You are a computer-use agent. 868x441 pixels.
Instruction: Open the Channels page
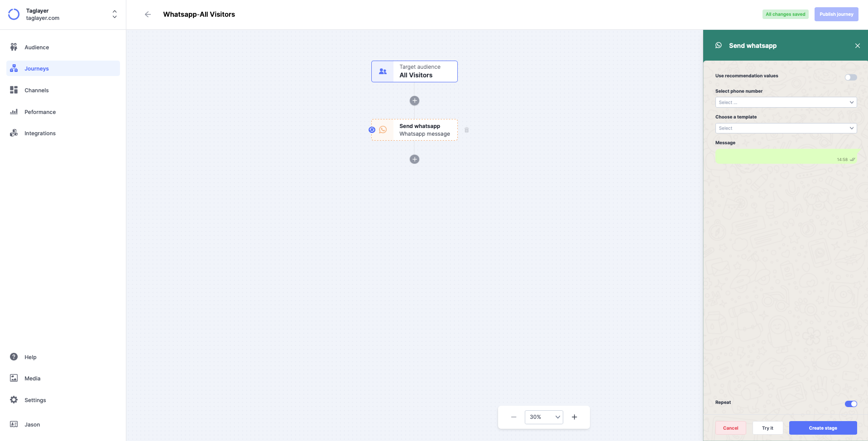(x=37, y=90)
